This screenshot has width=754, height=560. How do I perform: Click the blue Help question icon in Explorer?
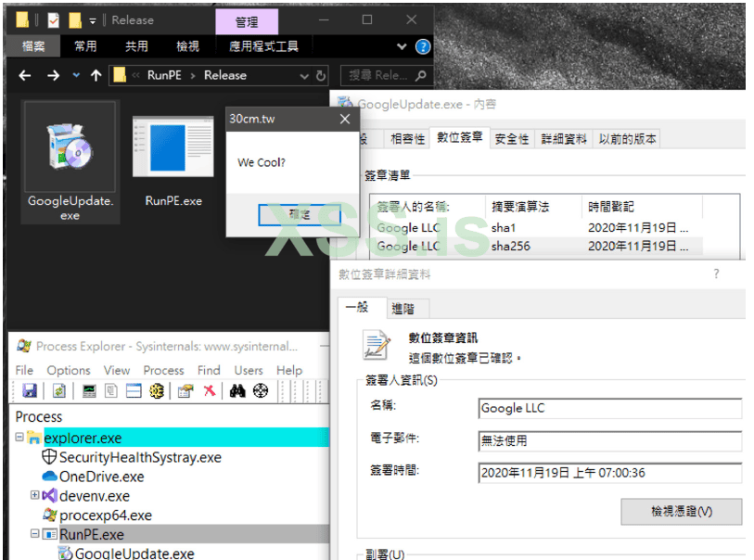tap(423, 46)
